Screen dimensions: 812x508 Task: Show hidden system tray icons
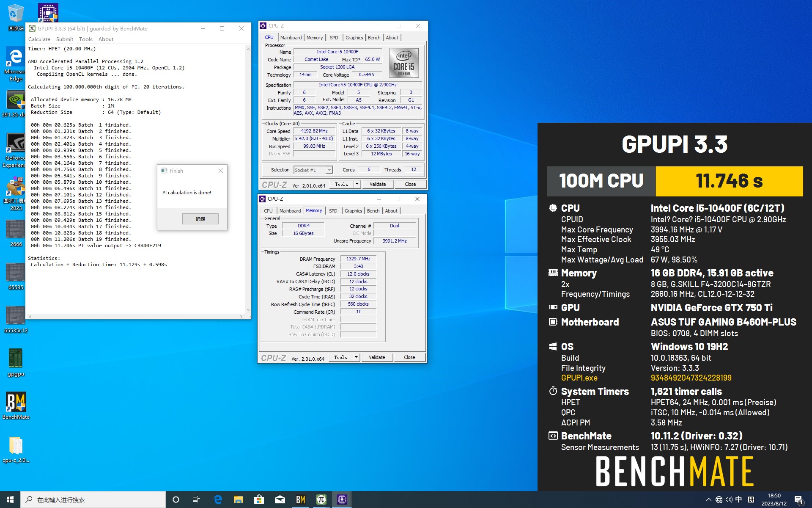[x=709, y=500]
